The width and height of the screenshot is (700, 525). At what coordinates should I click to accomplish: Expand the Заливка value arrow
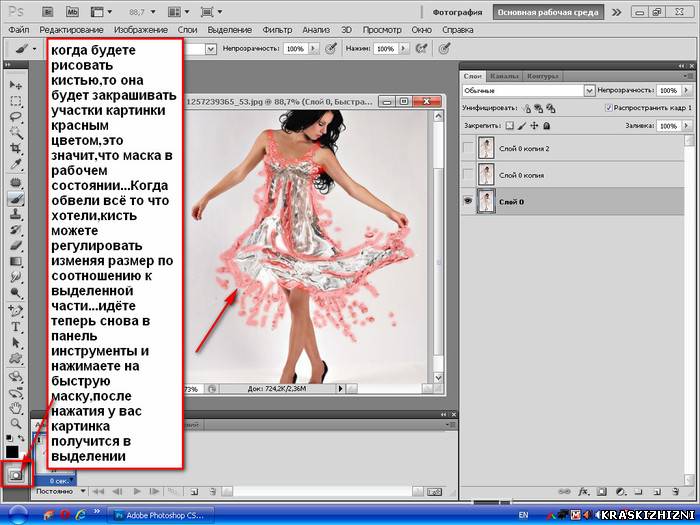[x=686, y=126]
